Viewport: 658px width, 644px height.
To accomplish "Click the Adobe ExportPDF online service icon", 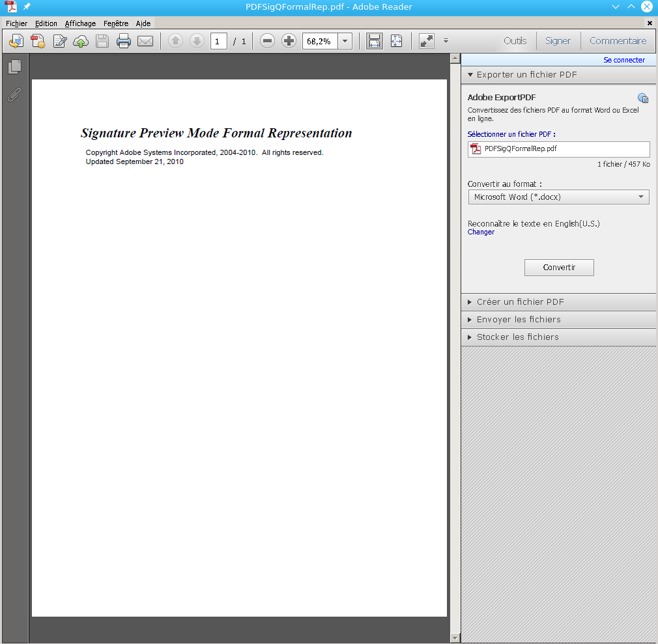I will [x=643, y=98].
